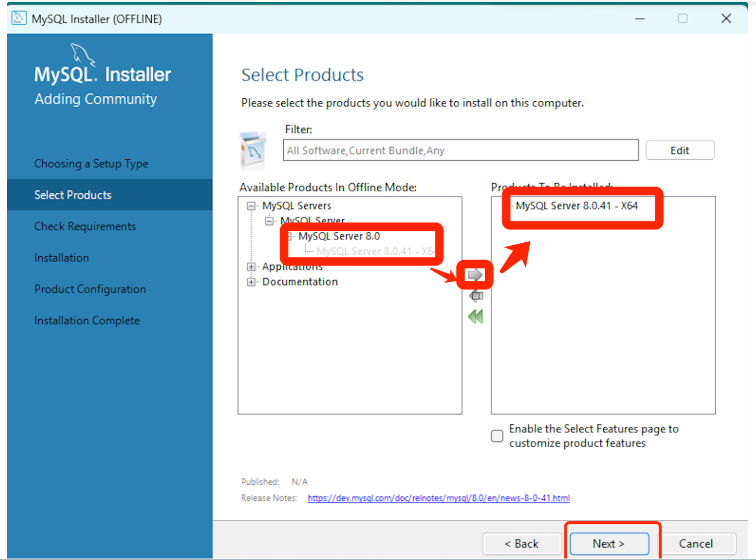Open the Product Configuration step
Viewport: 756px width, 560px height.
click(90, 289)
